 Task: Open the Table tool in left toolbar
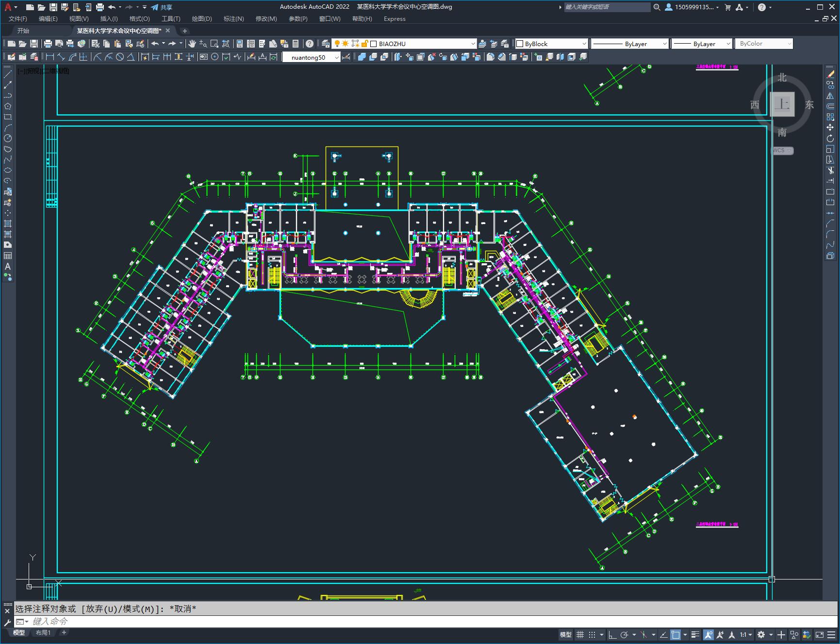pyautogui.click(x=8, y=256)
